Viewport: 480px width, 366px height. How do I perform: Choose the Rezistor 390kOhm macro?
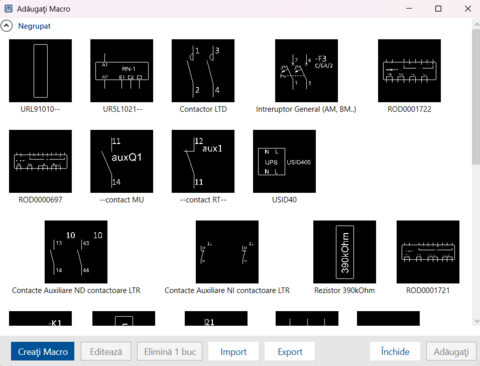tap(345, 252)
